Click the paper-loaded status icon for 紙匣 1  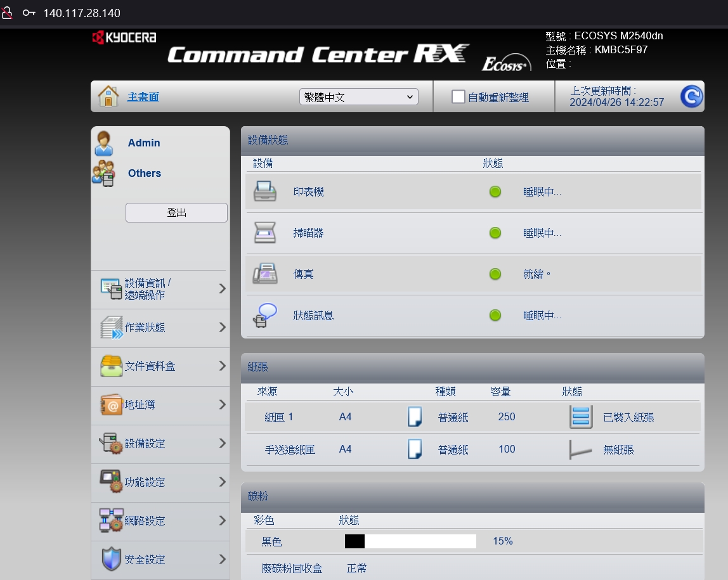pos(581,416)
